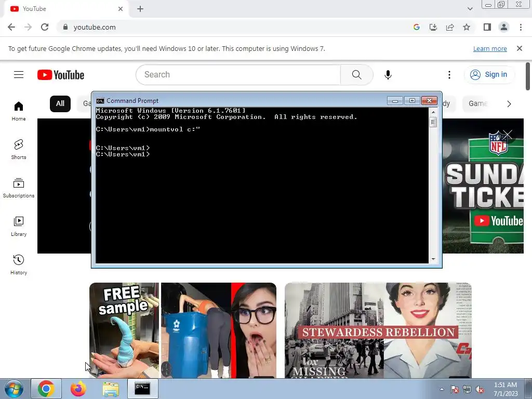Open History in the sidebar
Viewport: 532px width, 399px height.
coord(19,264)
